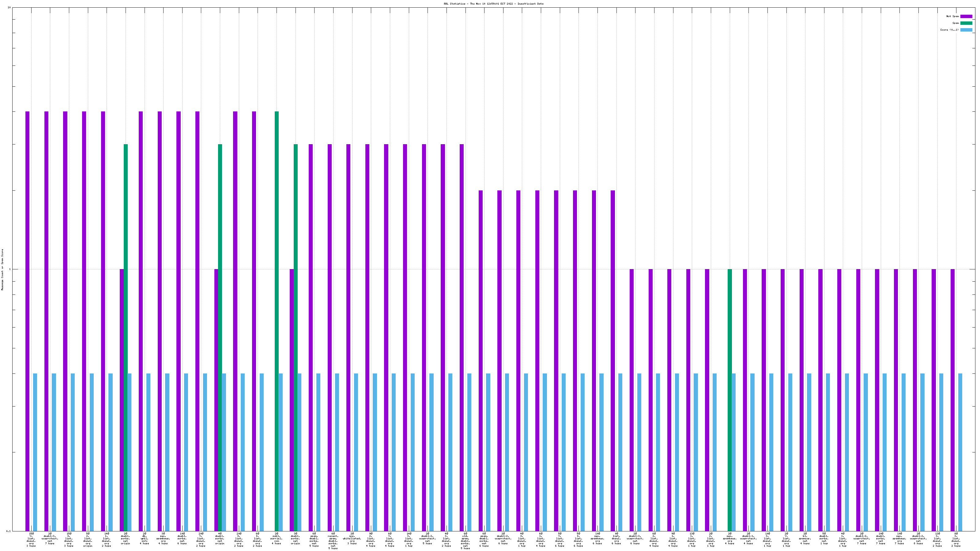Click the 'Message Count or Spam Score' axis label
Viewport: 980px width, 551px height.
pos(2,270)
